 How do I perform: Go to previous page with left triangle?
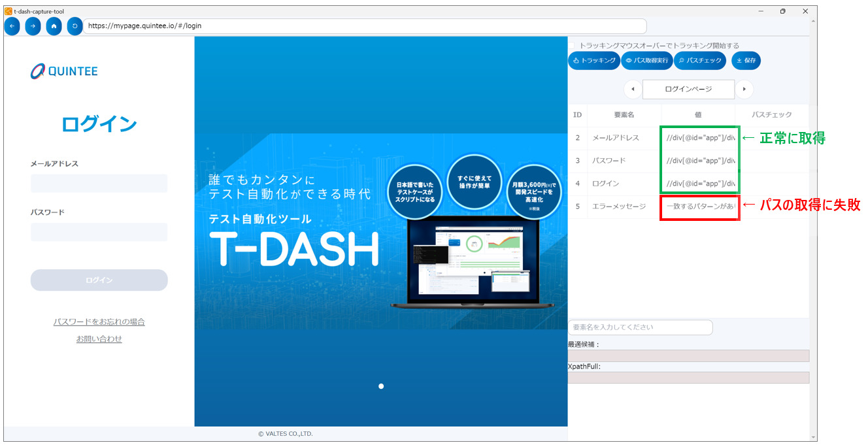[x=632, y=89]
